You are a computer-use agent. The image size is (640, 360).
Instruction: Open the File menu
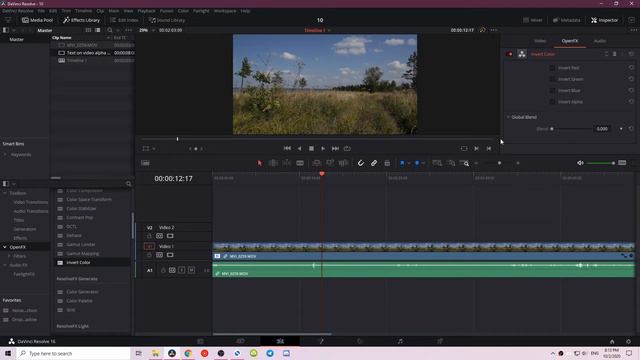41,11
